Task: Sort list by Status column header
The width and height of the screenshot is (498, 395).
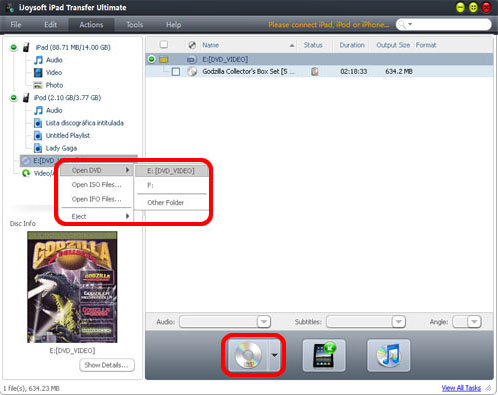Action: tap(313, 45)
